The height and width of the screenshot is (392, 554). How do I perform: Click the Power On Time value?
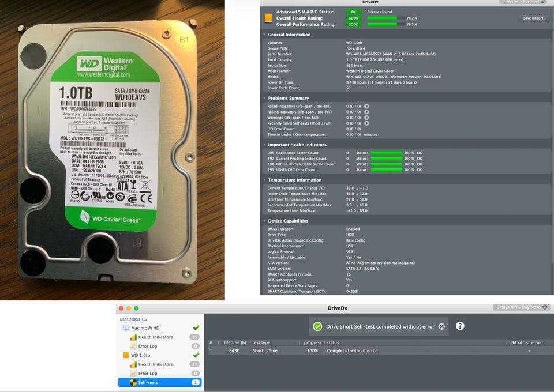(x=381, y=82)
